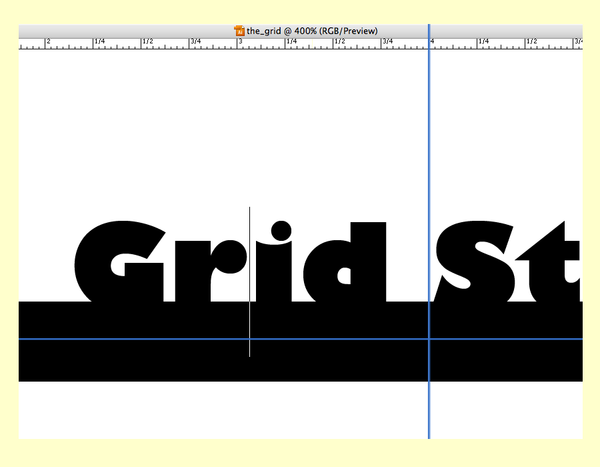Click the stem of the letter i

(278, 280)
